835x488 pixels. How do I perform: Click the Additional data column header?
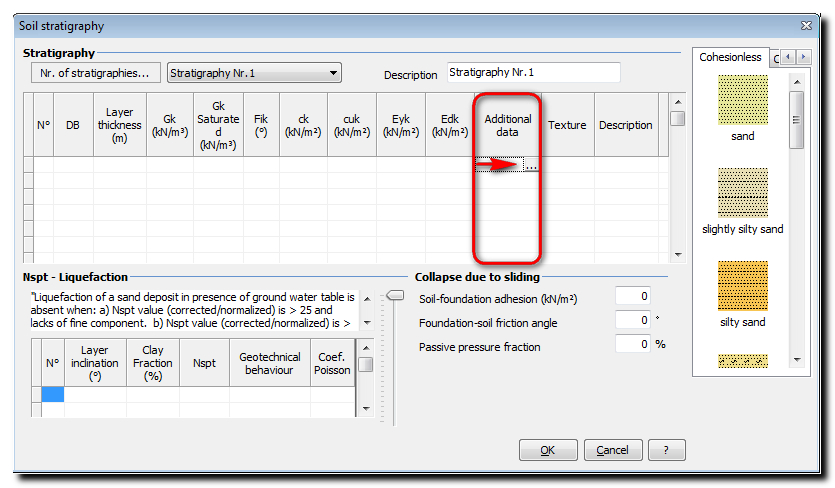click(x=507, y=125)
